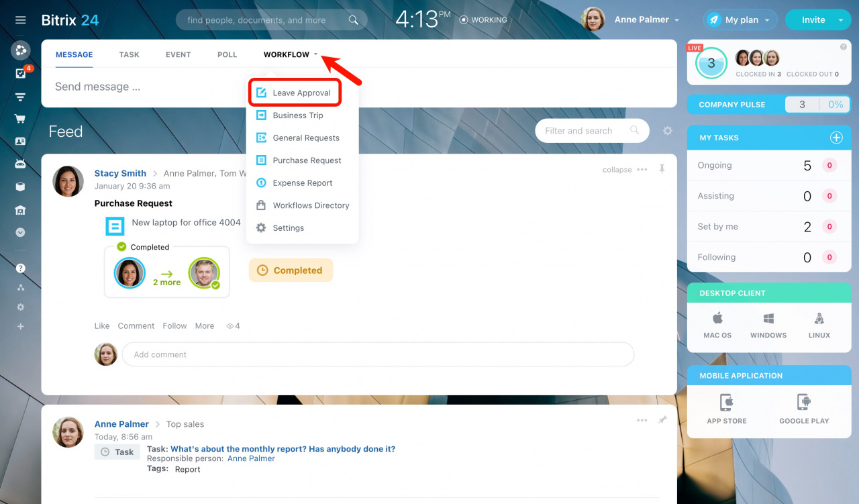Open the building sidebar icon
The height and width of the screenshot is (504, 859).
pyautogui.click(x=21, y=210)
